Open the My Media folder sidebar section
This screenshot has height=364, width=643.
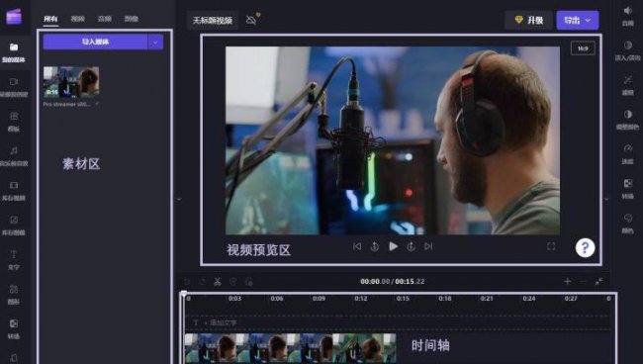14,52
